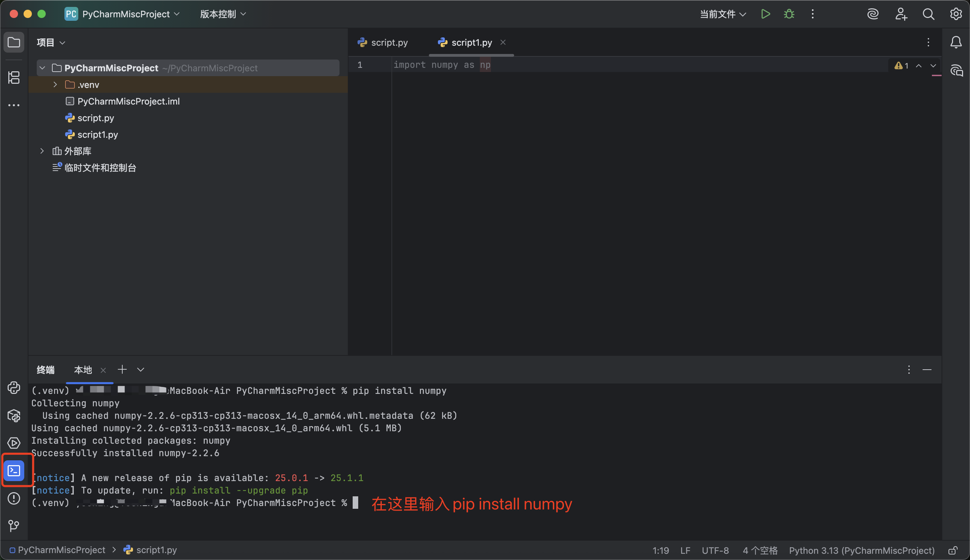Open the Services tool window
This screenshot has height=560, width=970.
[x=14, y=443]
